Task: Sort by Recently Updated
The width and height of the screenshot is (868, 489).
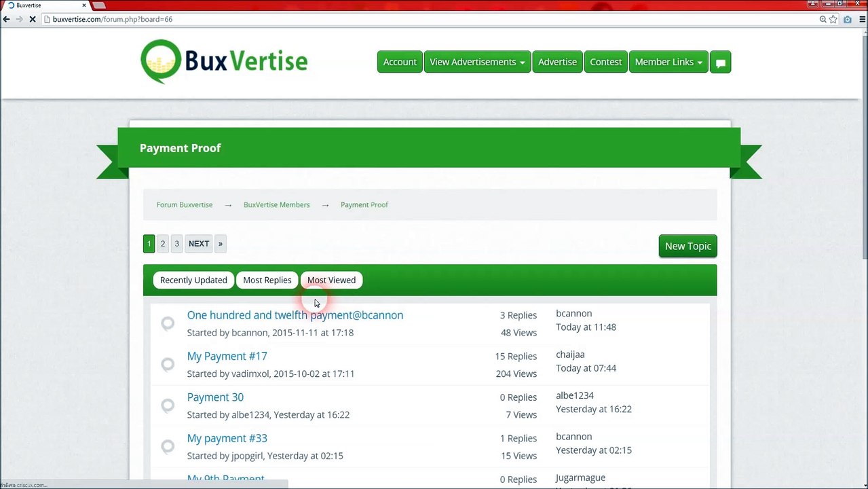Action: [x=193, y=280]
